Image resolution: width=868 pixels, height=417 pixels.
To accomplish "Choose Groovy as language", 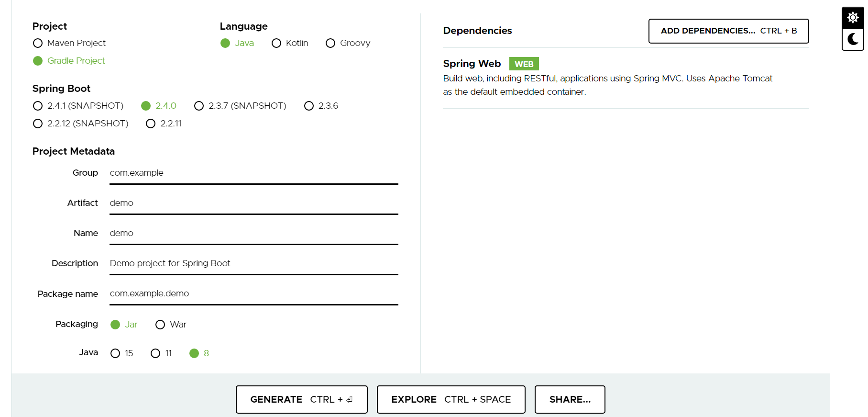I will tap(348, 43).
